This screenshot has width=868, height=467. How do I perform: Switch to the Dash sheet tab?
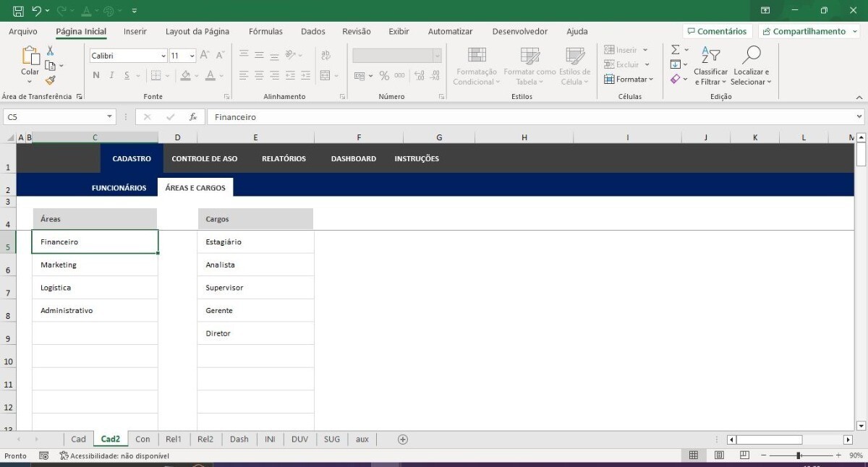click(239, 440)
